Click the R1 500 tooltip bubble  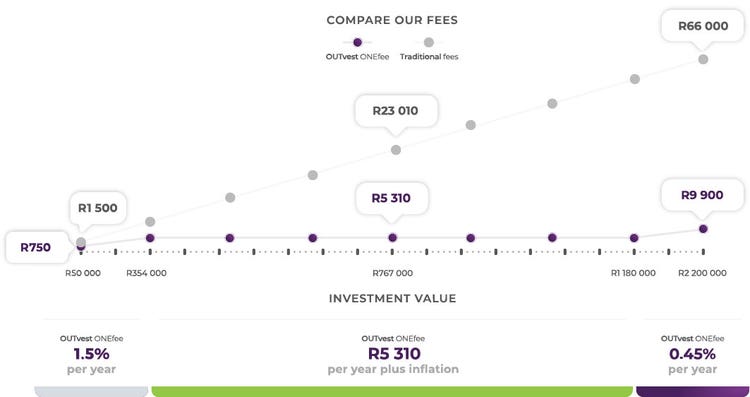click(98, 209)
